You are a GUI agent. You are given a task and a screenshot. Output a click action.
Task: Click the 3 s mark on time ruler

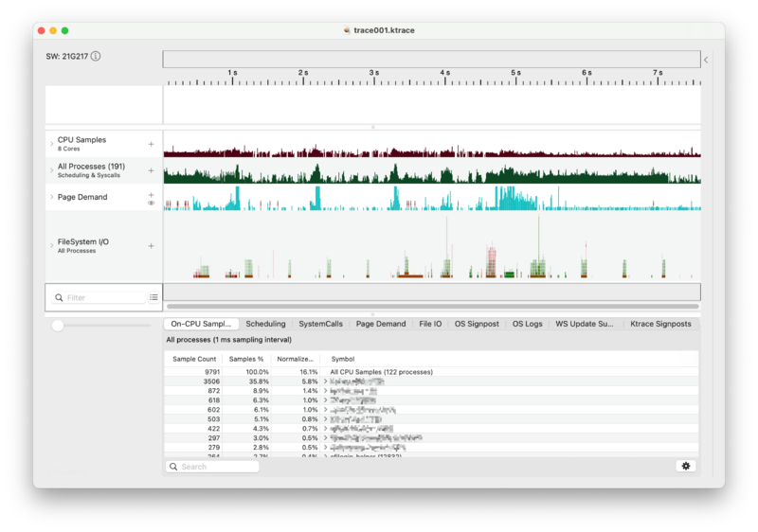point(374,72)
